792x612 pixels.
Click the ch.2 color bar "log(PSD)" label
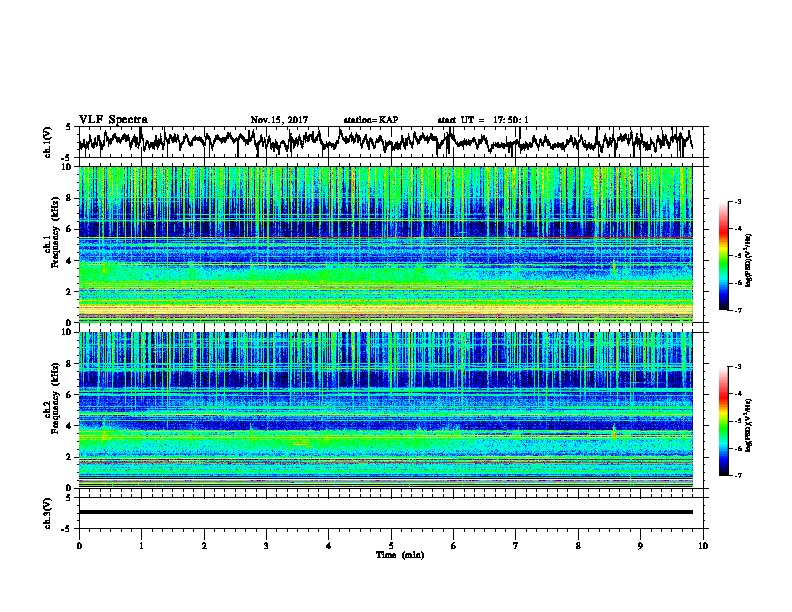point(749,425)
